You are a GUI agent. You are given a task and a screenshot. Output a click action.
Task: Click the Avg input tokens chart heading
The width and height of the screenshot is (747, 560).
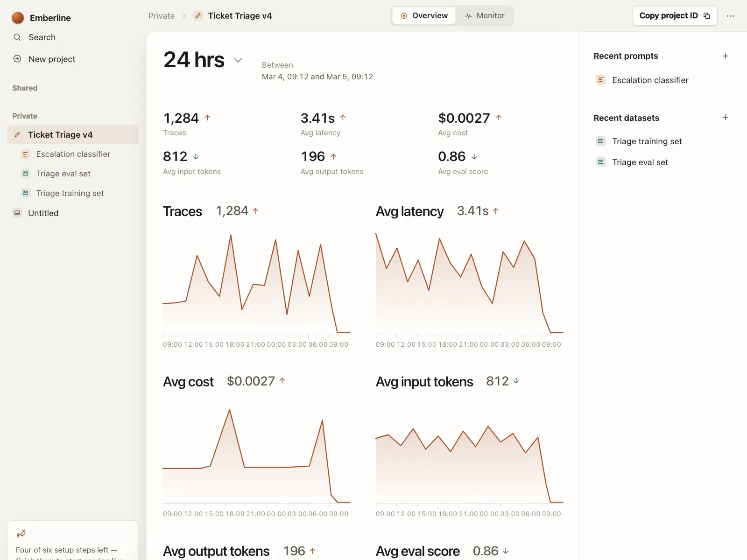[x=424, y=382]
